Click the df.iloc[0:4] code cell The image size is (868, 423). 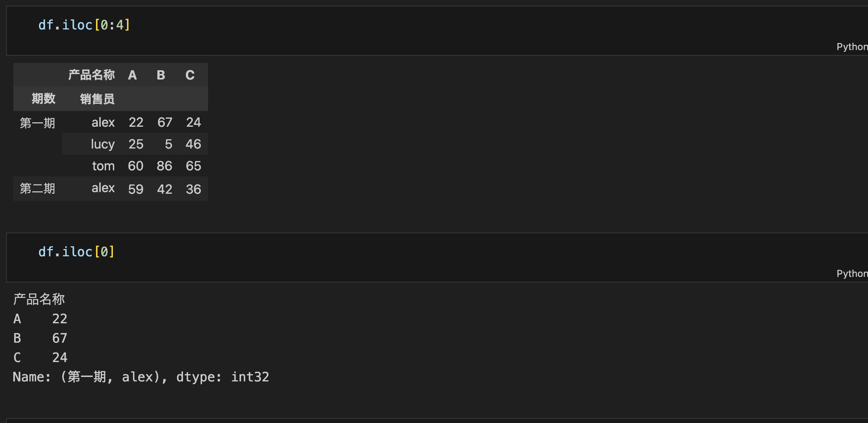click(437, 31)
